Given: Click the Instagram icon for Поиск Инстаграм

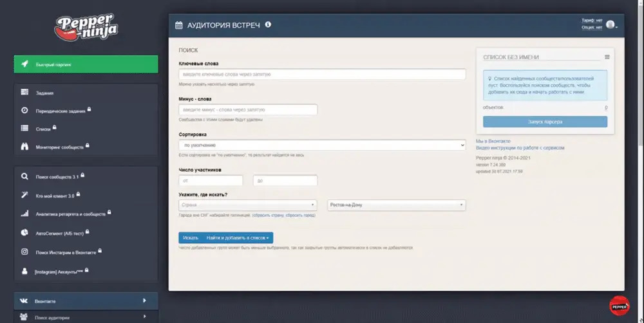Looking at the screenshot, I should tap(24, 252).
